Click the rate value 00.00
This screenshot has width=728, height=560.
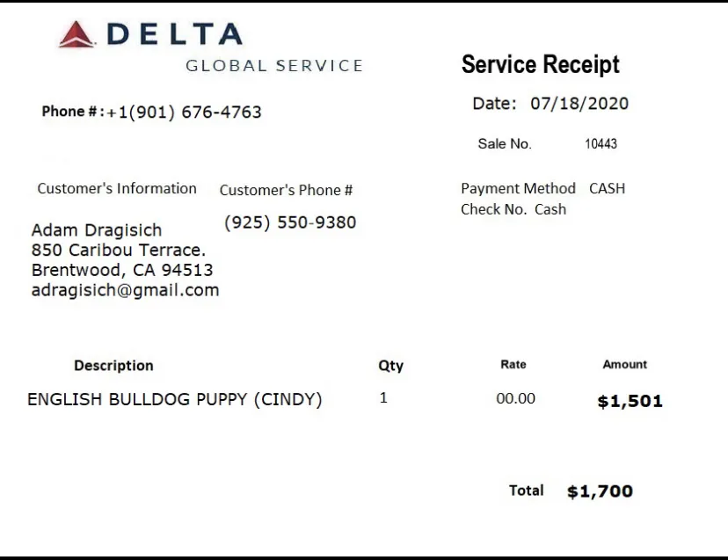click(x=515, y=398)
